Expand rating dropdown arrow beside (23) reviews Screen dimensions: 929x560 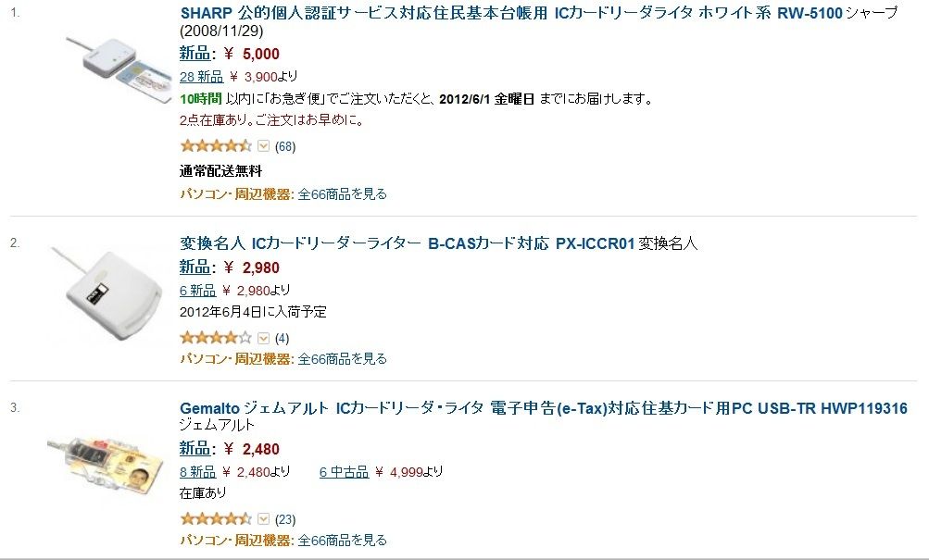tap(264, 519)
